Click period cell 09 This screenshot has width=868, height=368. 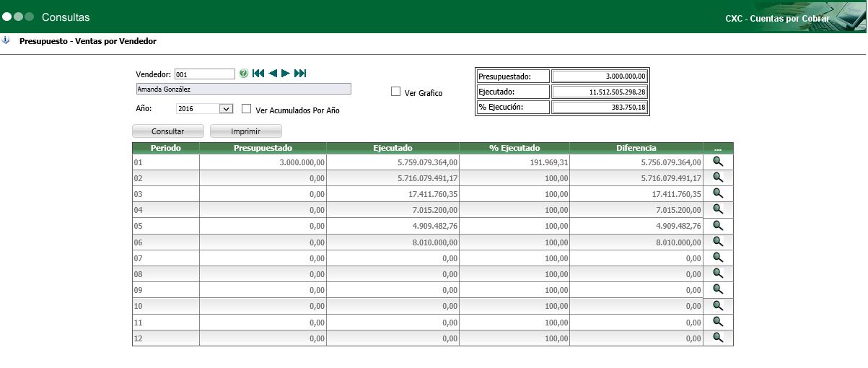pos(165,290)
